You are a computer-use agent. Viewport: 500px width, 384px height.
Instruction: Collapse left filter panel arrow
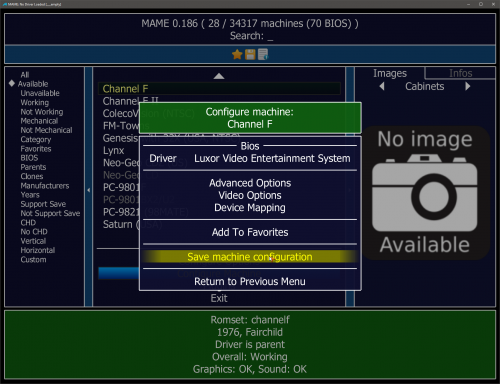tap(89, 190)
